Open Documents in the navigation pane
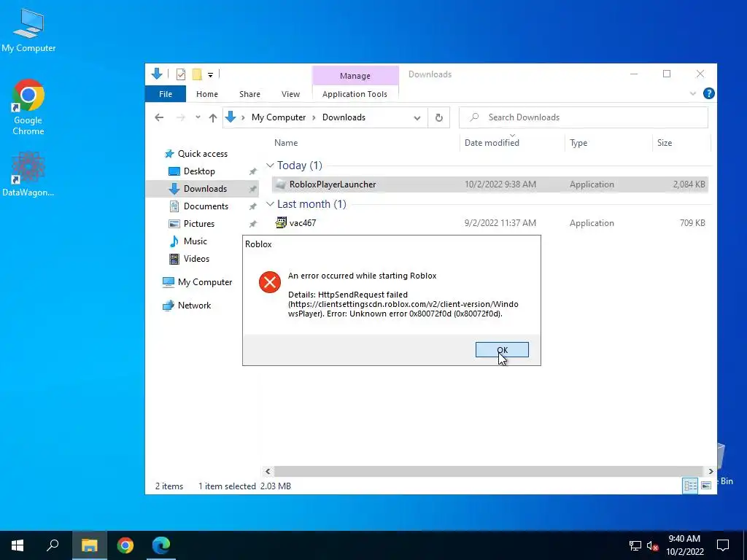The height and width of the screenshot is (560, 747). click(206, 206)
